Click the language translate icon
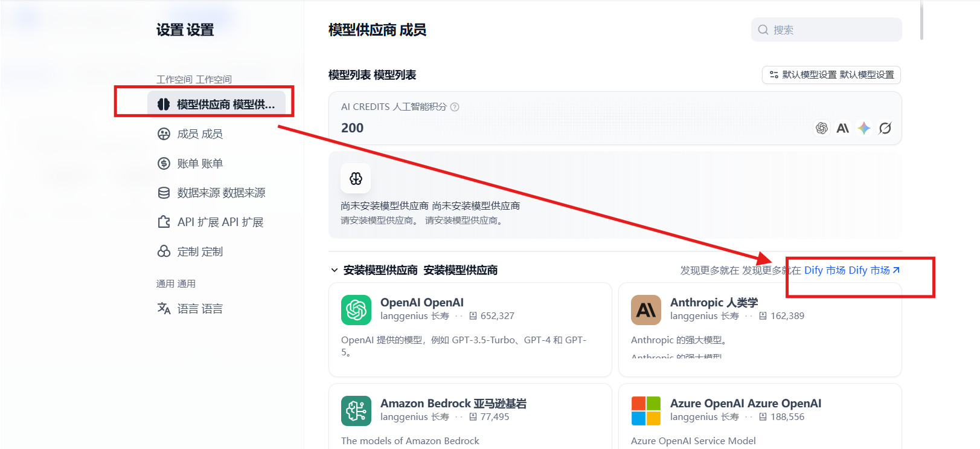980x449 pixels. click(x=164, y=309)
